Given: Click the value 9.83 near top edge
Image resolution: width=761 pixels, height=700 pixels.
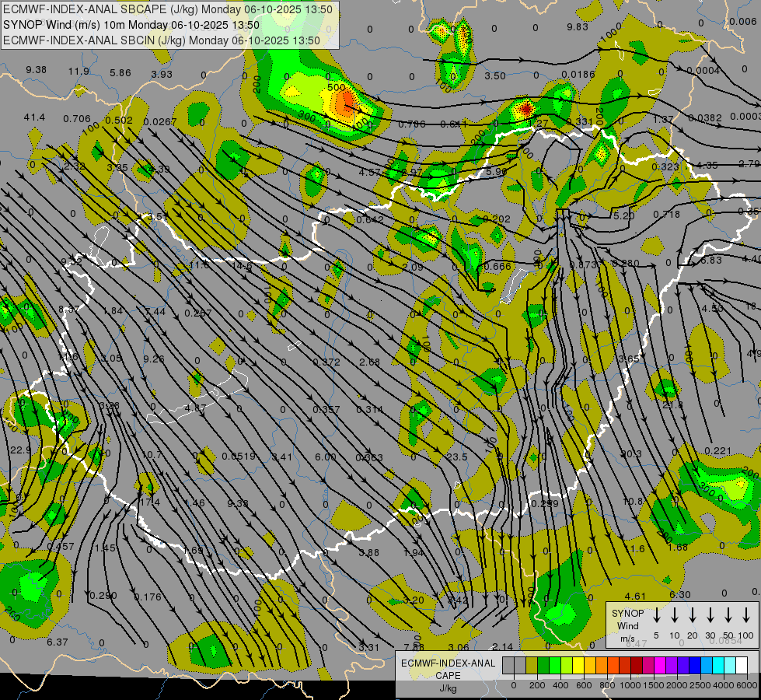Looking at the screenshot, I should 577,26.
